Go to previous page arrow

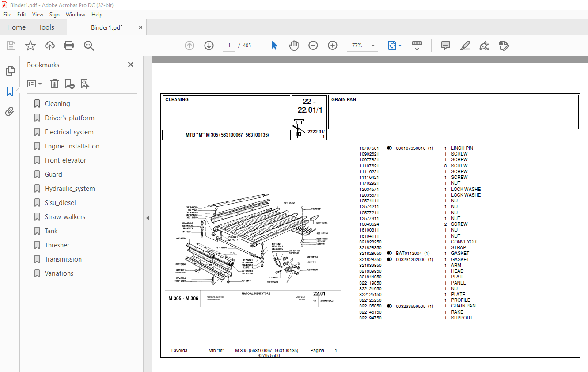click(190, 46)
